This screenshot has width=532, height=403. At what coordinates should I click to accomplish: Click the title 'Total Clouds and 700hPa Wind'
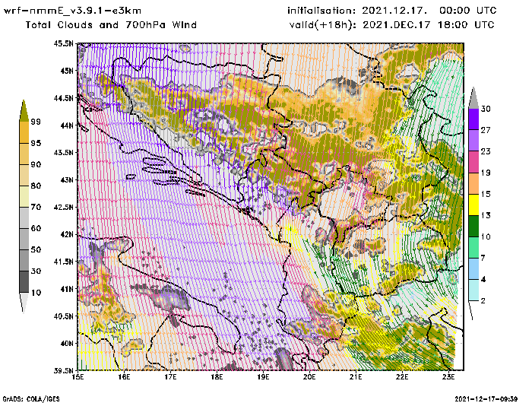coord(111,25)
